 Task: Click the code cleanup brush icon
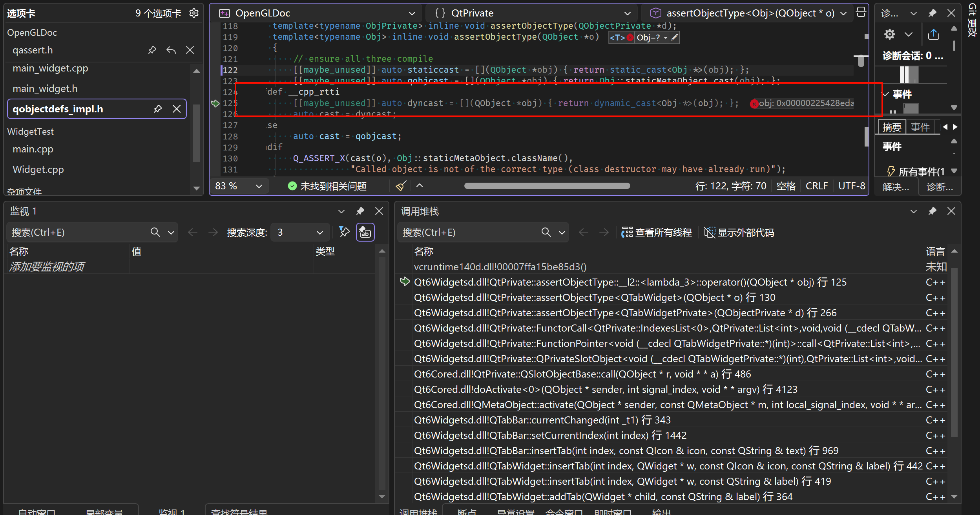(401, 186)
